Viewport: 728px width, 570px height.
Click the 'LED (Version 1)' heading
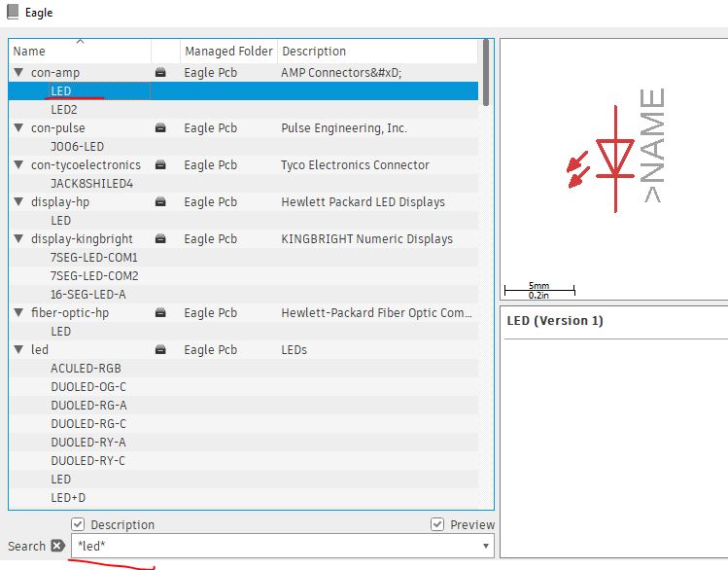[x=555, y=321]
